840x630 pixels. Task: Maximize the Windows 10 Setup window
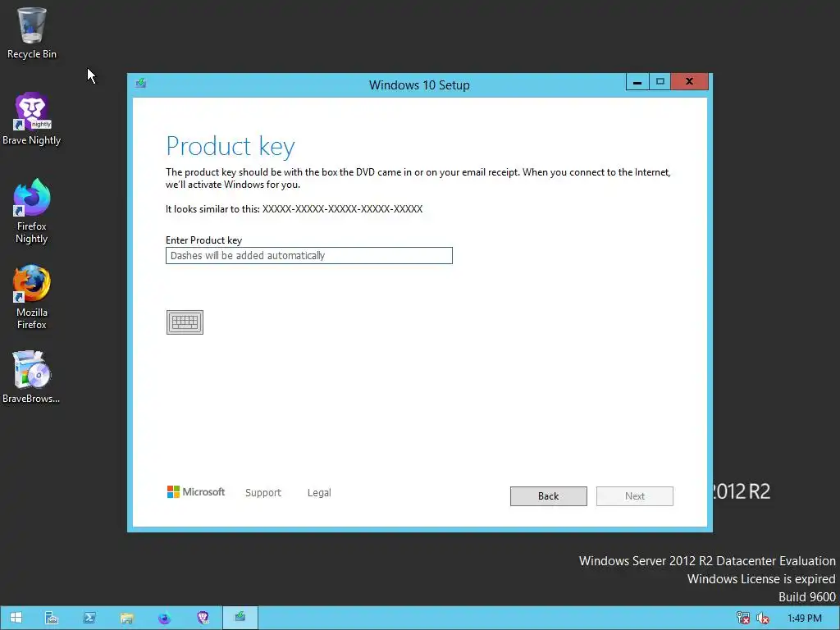click(x=660, y=82)
